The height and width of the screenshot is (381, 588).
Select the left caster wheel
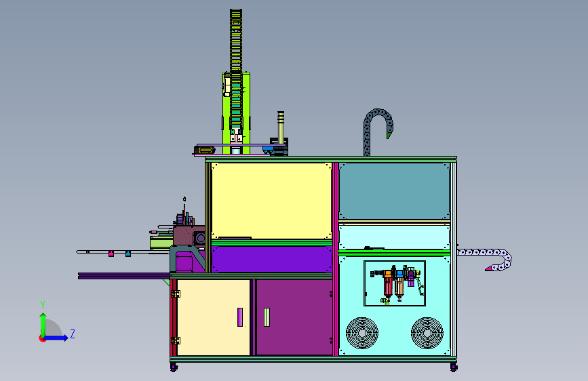coord(174,367)
